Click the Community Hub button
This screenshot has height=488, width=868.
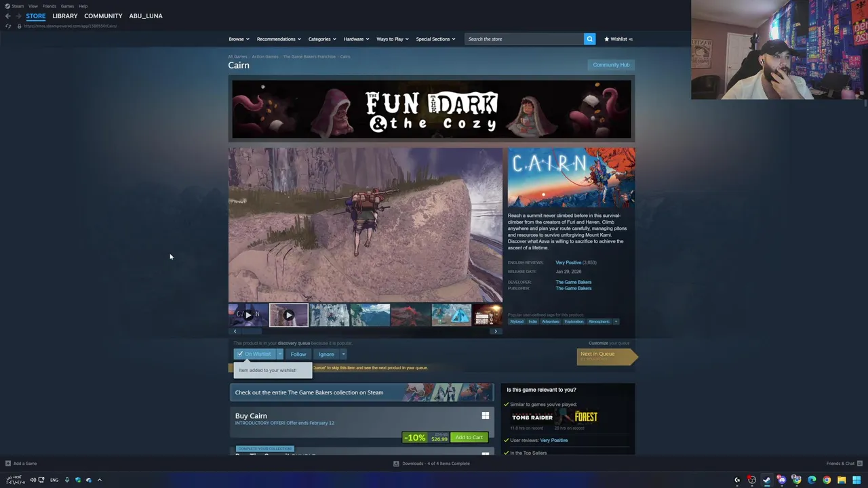point(611,65)
